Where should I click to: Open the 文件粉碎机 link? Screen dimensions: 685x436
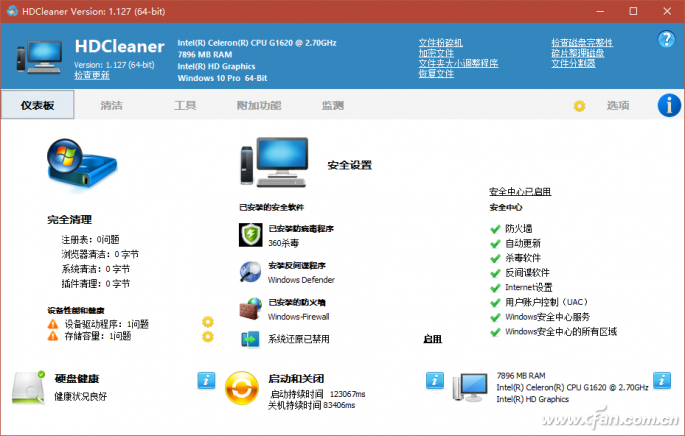(x=441, y=43)
